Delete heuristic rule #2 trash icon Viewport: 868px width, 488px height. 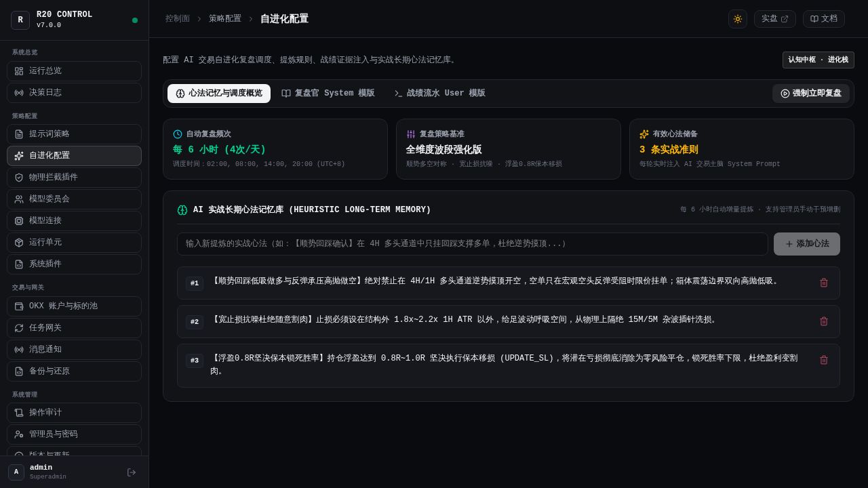click(x=824, y=321)
